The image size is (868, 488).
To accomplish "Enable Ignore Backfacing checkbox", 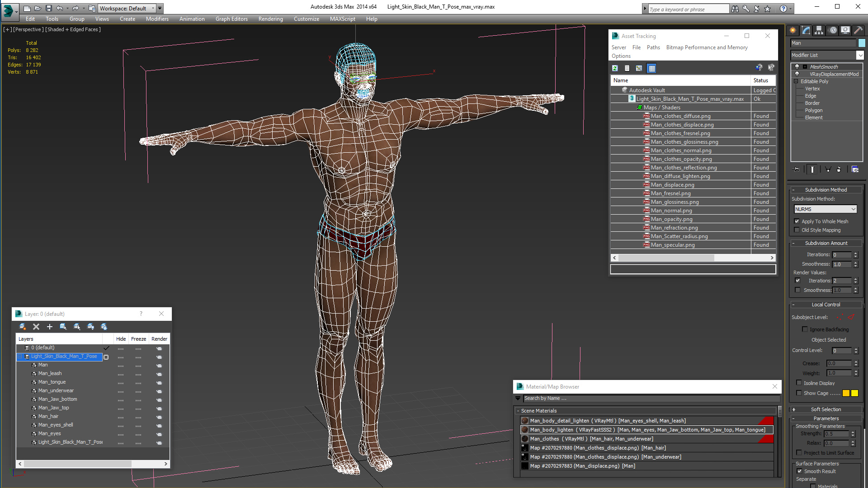I will 805,329.
